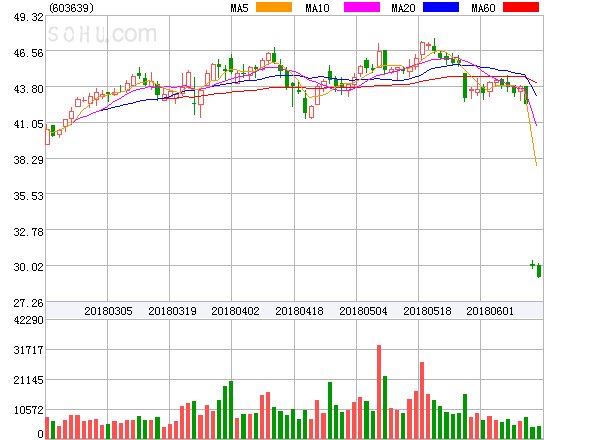The width and height of the screenshot is (600, 440).
Task: Click the 30.02 price axis label
Action: pos(29,267)
